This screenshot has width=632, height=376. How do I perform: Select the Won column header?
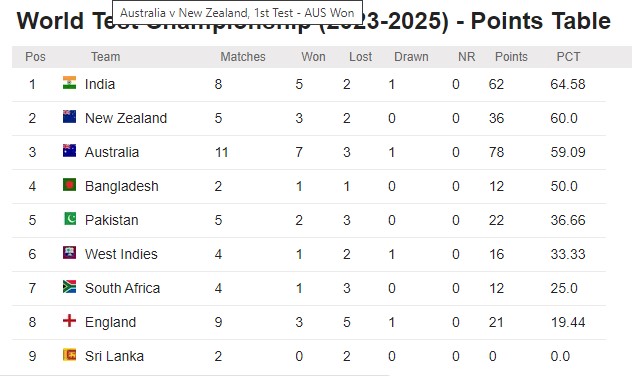313,57
